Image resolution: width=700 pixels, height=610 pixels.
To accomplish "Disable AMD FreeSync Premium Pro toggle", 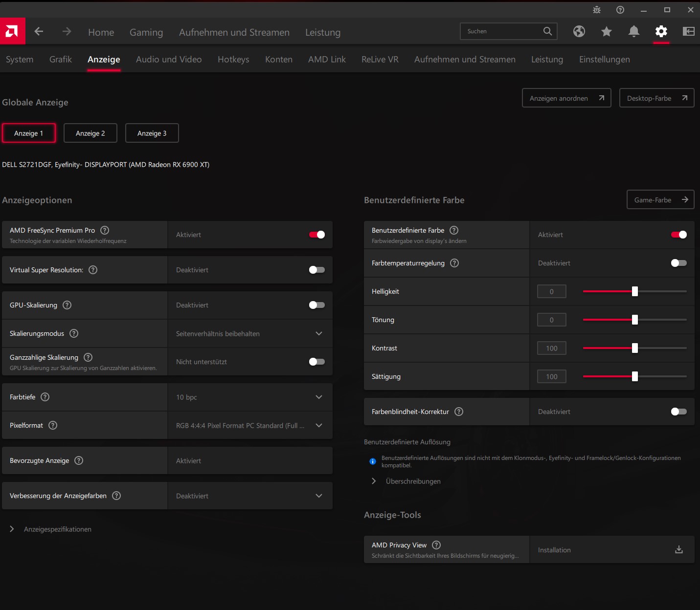I will (317, 235).
